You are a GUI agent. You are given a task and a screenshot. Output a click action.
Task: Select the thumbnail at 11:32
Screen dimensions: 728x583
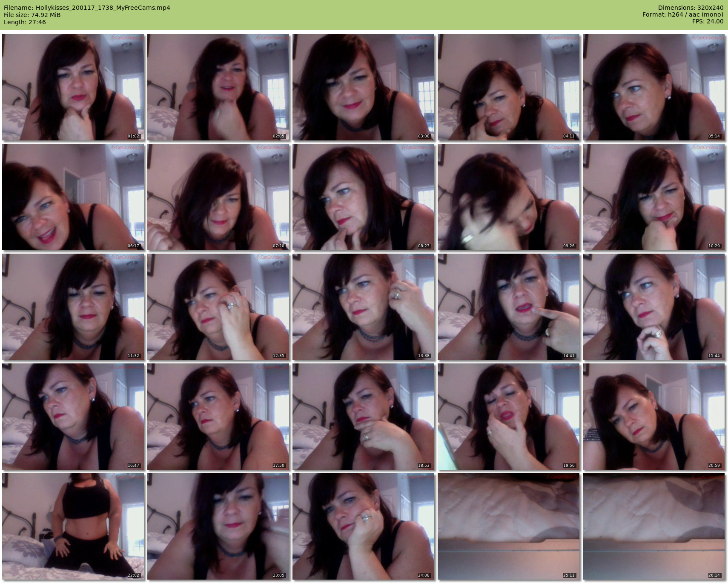tap(73, 307)
